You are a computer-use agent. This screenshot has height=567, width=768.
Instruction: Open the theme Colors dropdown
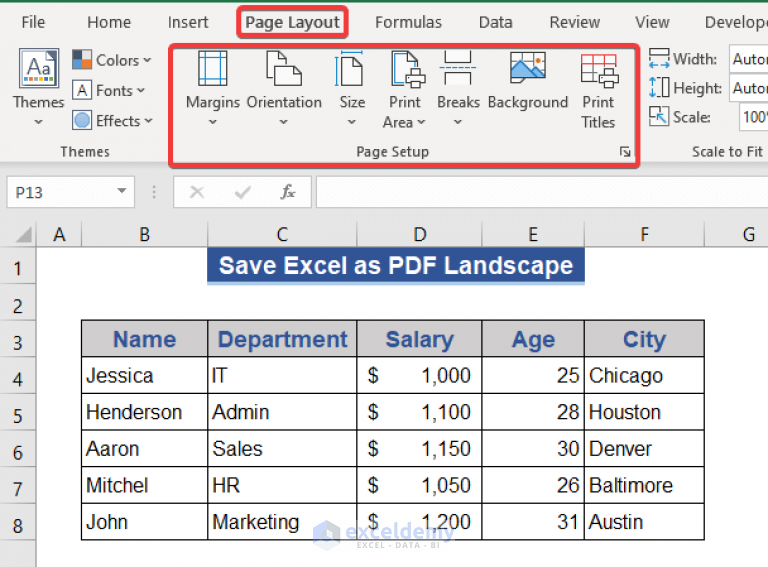(112, 60)
